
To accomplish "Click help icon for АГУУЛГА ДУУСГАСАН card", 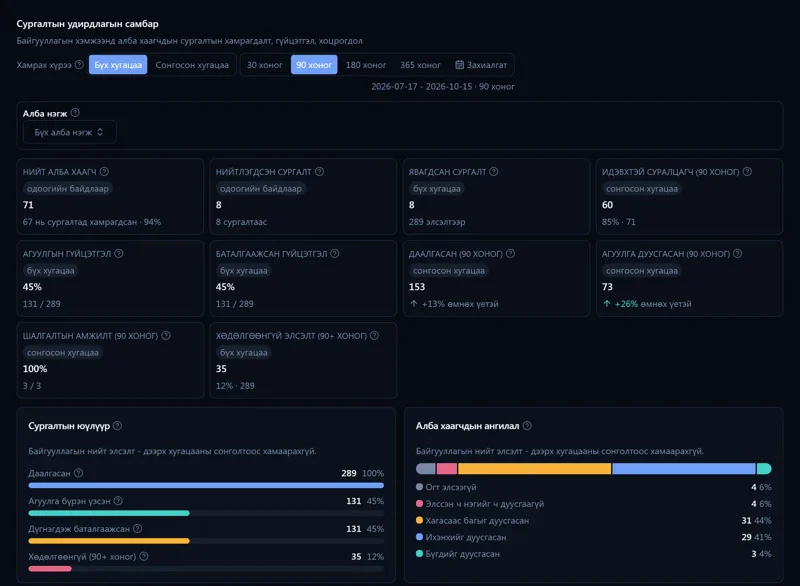I will pos(737,253).
